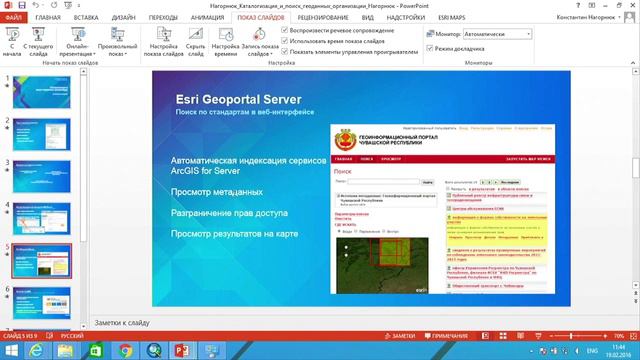Open PowerPoint help question mark
This screenshot has width=640, height=360.
pyautogui.click(x=578, y=5)
